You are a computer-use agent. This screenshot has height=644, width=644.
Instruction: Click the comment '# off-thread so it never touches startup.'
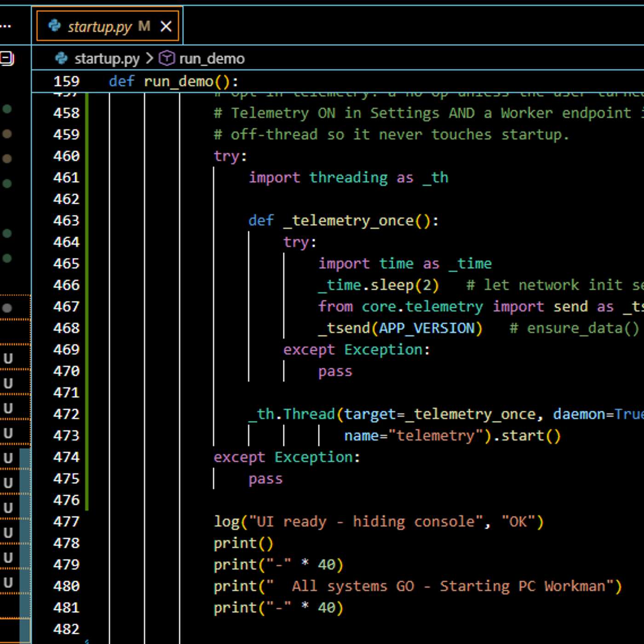click(391, 134)
